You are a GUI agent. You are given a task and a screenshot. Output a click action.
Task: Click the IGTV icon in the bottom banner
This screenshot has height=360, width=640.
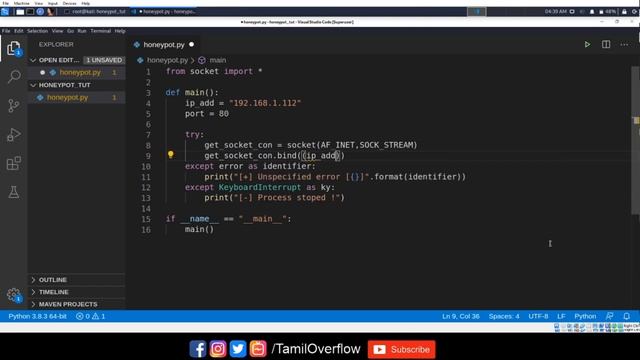[x=258, y=349]
